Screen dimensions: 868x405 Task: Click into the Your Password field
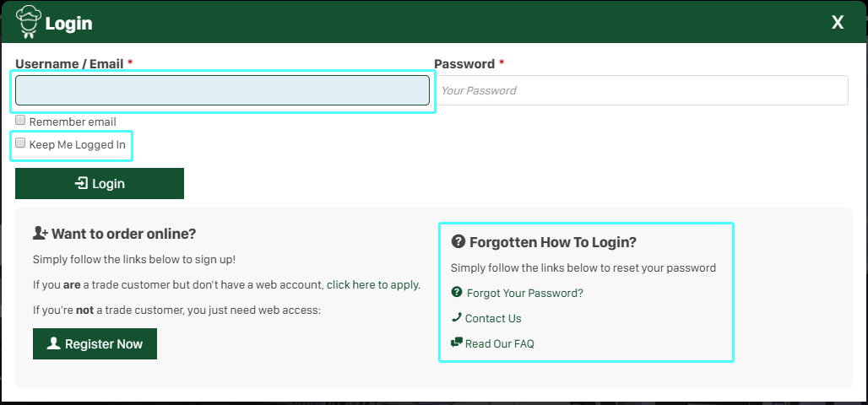(641, 91)
